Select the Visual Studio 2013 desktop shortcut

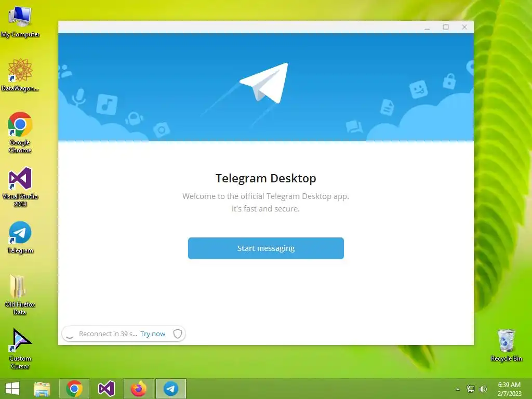click(x=20, y=187)
